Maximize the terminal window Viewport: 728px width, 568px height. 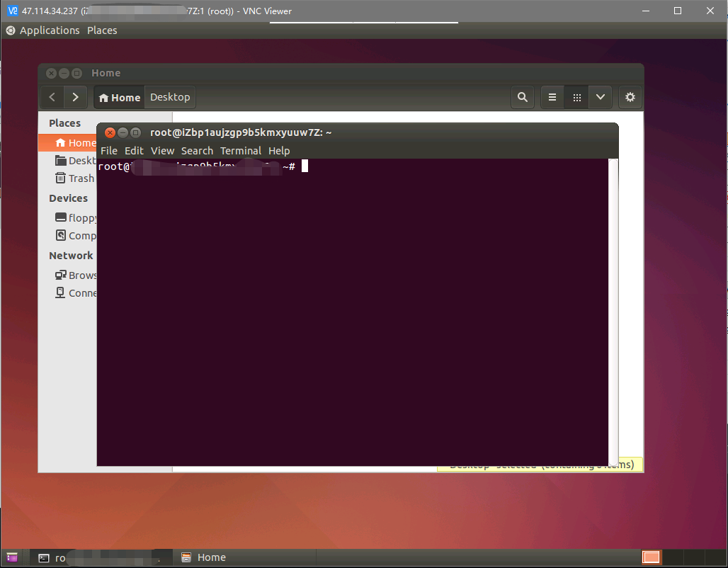[x=135, y=133]
